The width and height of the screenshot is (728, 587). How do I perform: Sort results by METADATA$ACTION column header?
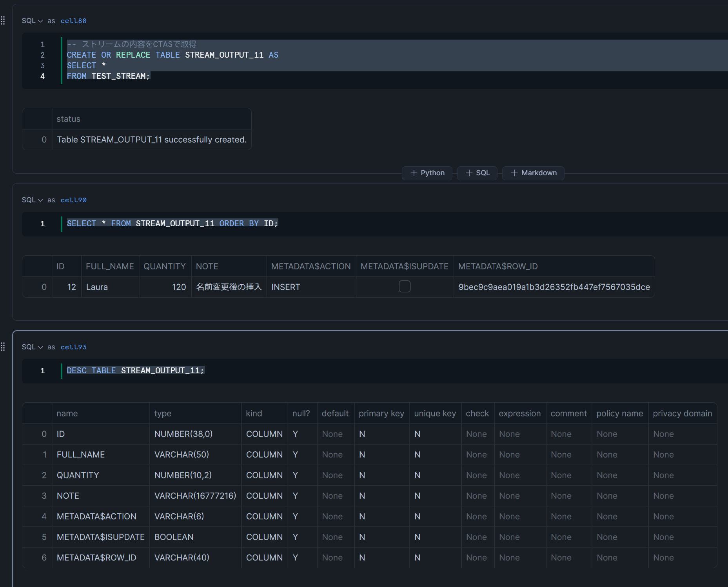311,266
